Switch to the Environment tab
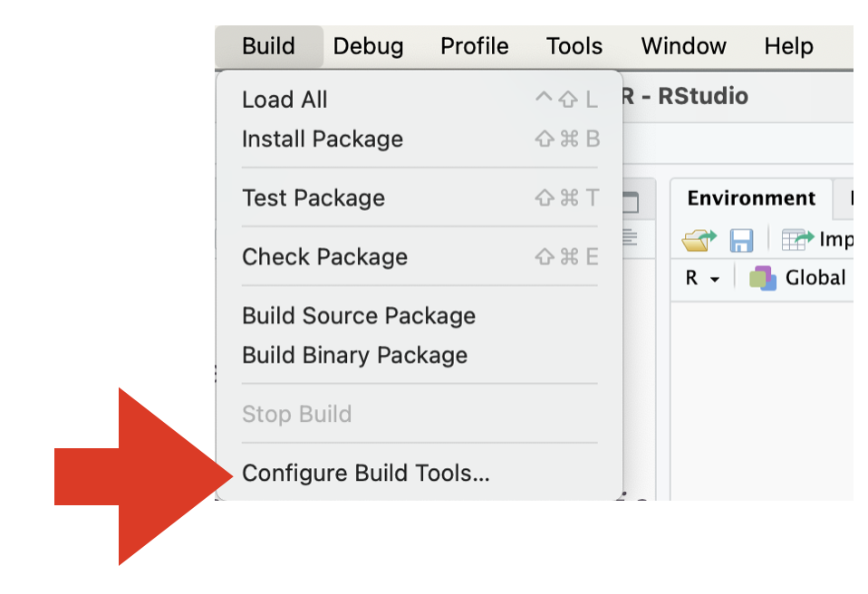The image size is (868, 594). 751,198
